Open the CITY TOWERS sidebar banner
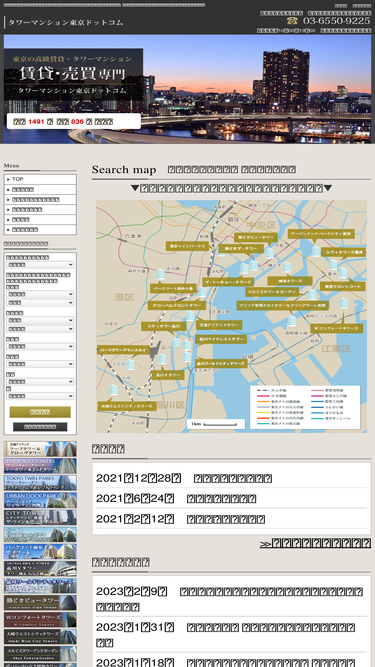Image resolution: width=375 pixels, height=667 pixels. click(40, 517)
